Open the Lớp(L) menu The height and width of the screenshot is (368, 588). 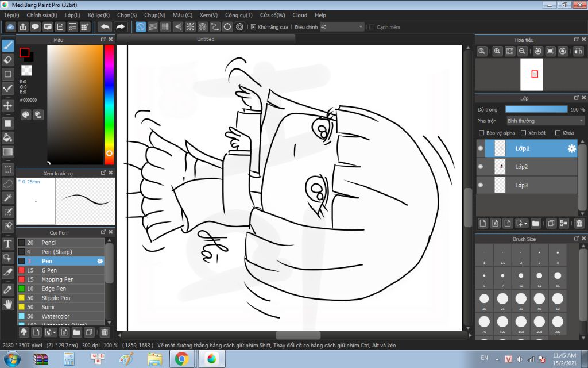click(72, 15)
